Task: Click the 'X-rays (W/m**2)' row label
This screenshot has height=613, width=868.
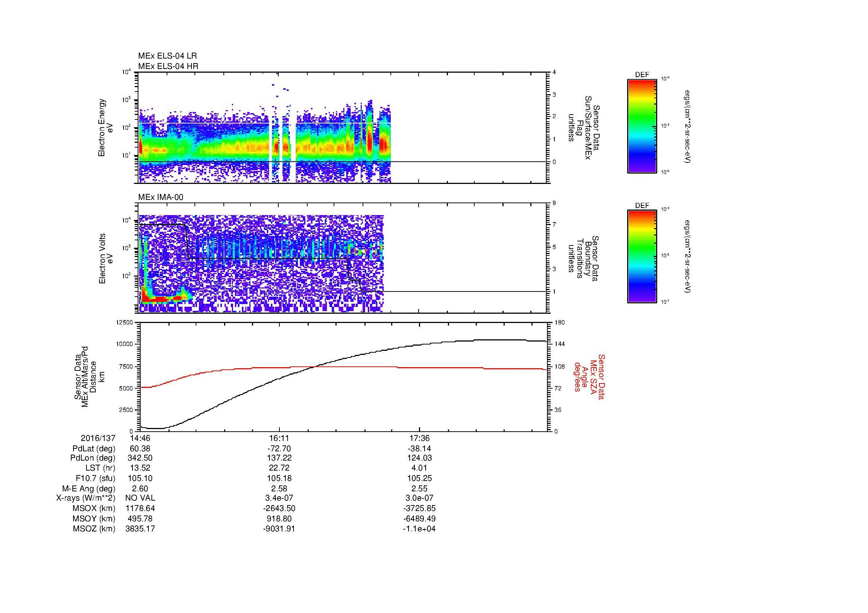Action: (x=86, y=498)
